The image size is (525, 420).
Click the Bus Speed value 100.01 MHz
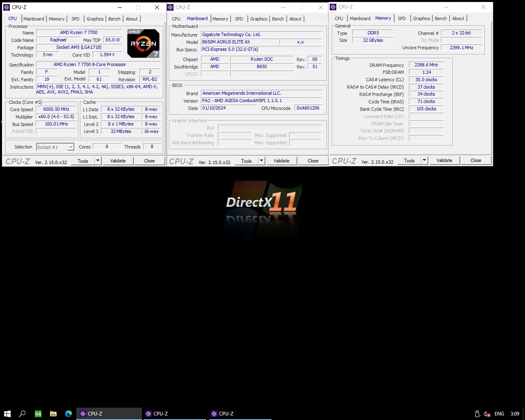(x=56, y=124)
